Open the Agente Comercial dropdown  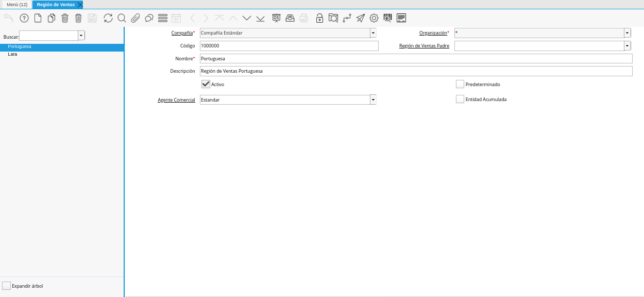click(373, 100)
